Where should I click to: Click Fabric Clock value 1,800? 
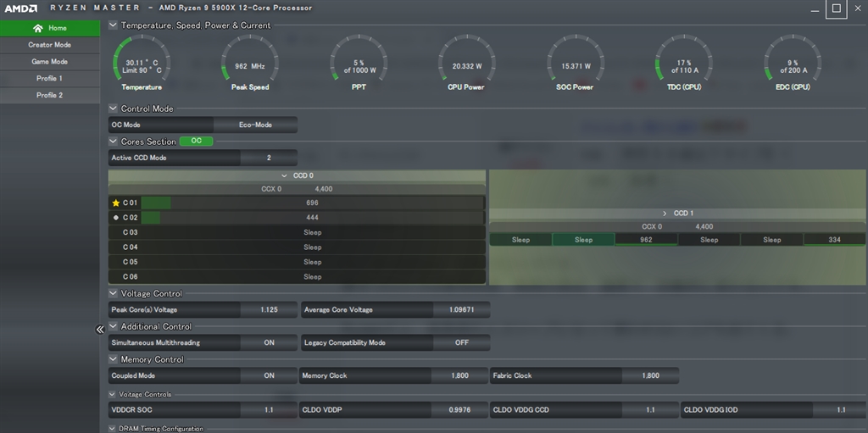click(x=650, y=375)
